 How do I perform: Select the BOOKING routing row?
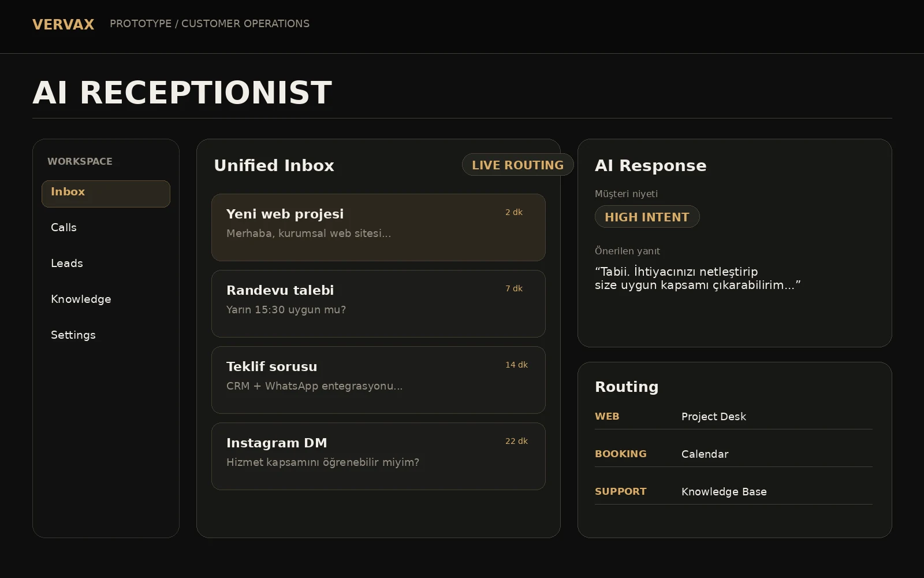(x=733, y=454)
